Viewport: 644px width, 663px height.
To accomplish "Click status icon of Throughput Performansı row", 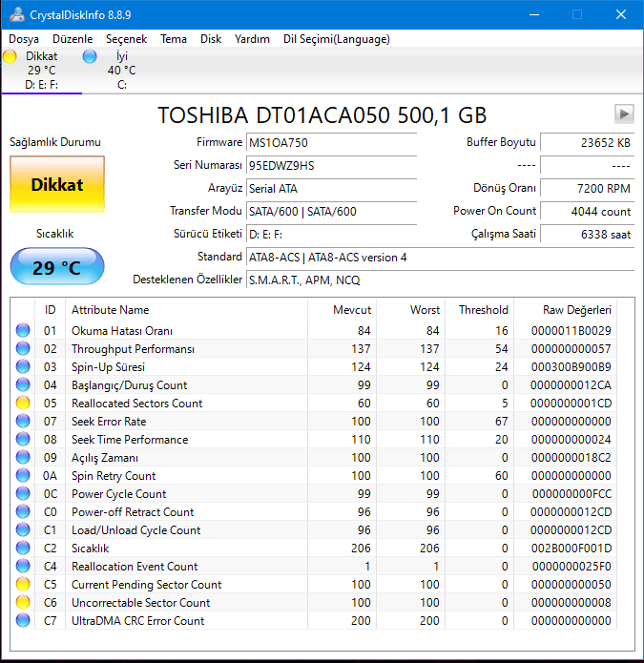I will pos(23,348).
